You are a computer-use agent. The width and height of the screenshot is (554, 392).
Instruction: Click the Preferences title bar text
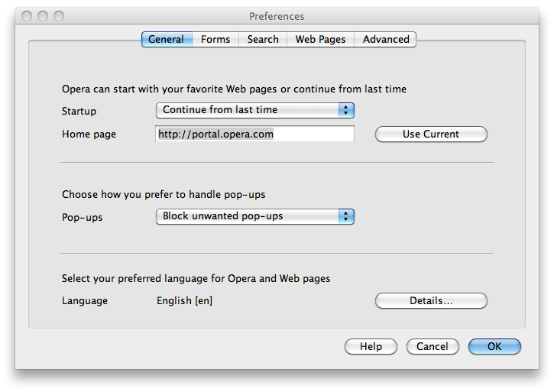(277, 16)
